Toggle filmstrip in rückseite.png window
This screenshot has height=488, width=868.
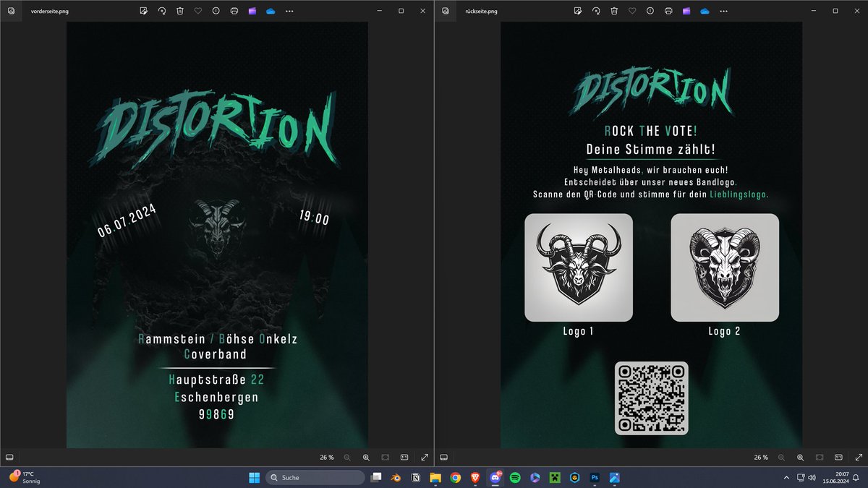pyautogui.click(x=443, y=458)
